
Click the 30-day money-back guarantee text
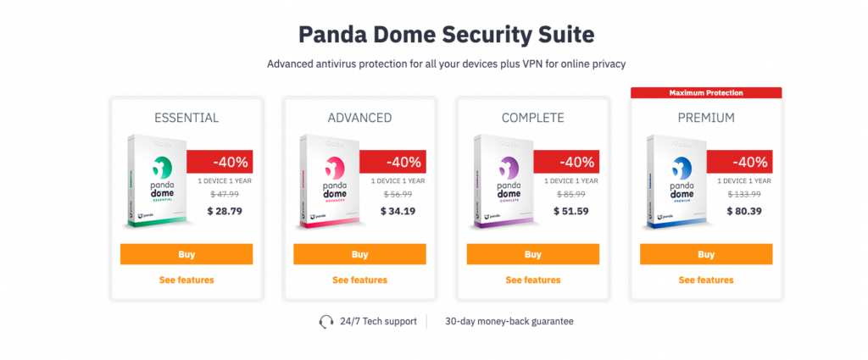509,321
